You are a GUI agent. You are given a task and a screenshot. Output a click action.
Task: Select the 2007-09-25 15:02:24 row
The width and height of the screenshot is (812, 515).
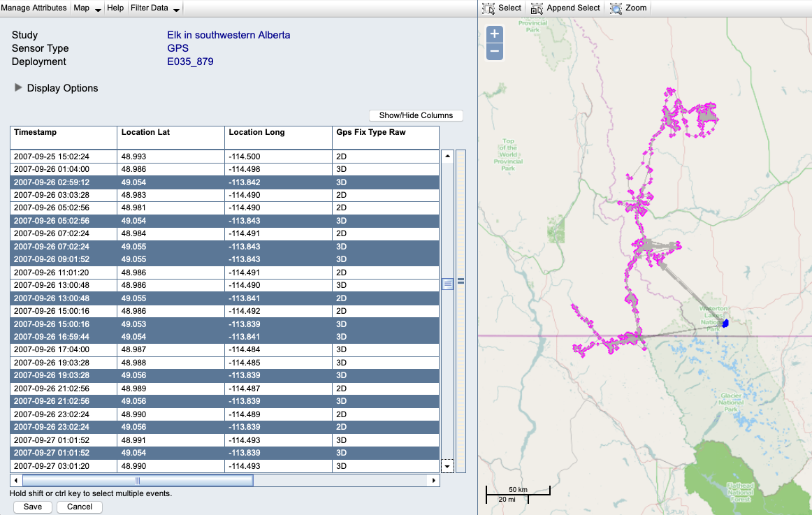(x=63, y=157)
